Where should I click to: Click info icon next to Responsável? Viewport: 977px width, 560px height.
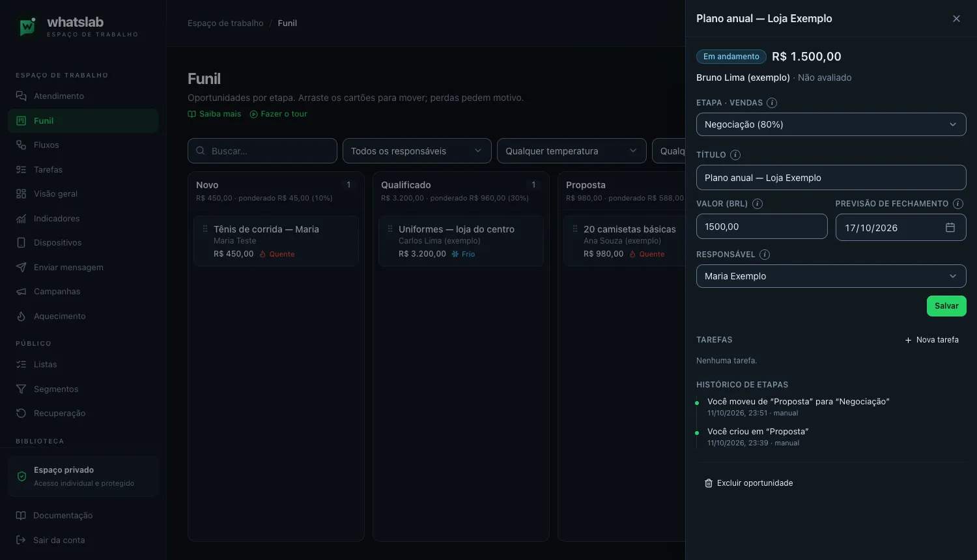tap(765, 255)
